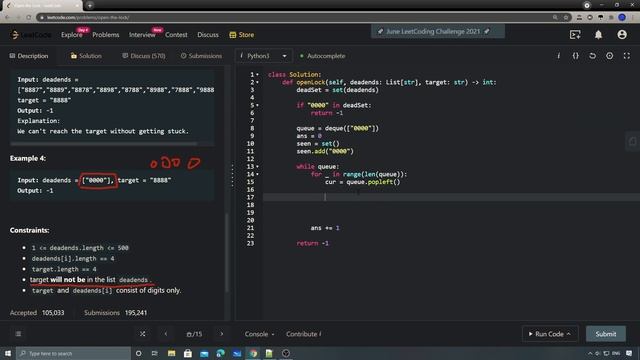Show editor info icon
The image size is (640, 360).
point(558,56)
